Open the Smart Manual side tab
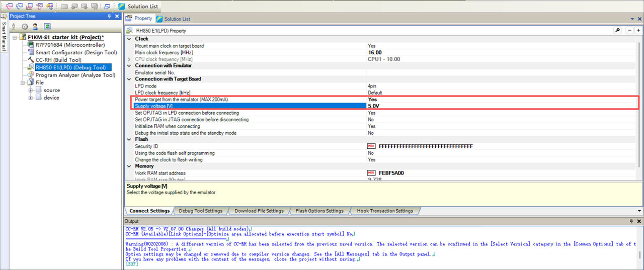Screen dimensions: 644x270 (x=4, y=33)
